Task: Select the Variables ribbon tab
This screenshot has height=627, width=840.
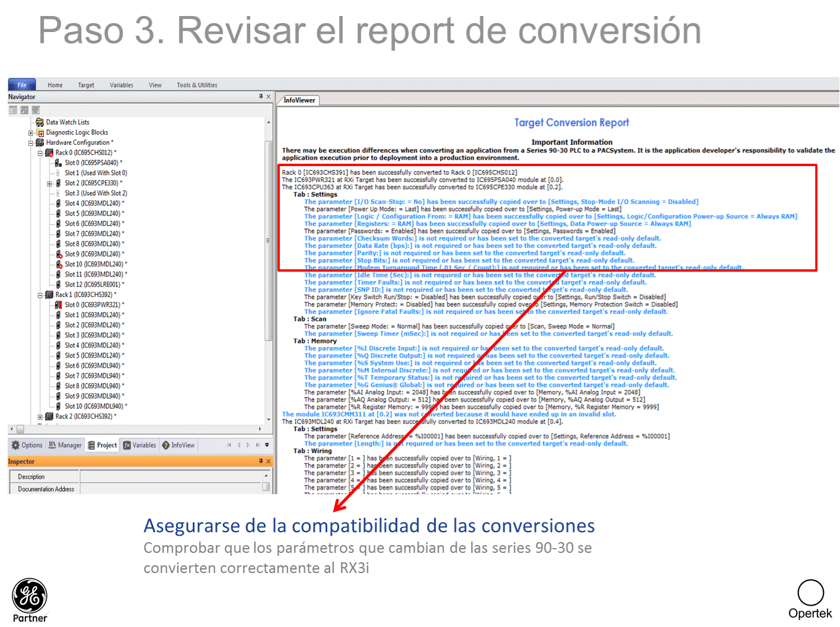Action: 122,85
